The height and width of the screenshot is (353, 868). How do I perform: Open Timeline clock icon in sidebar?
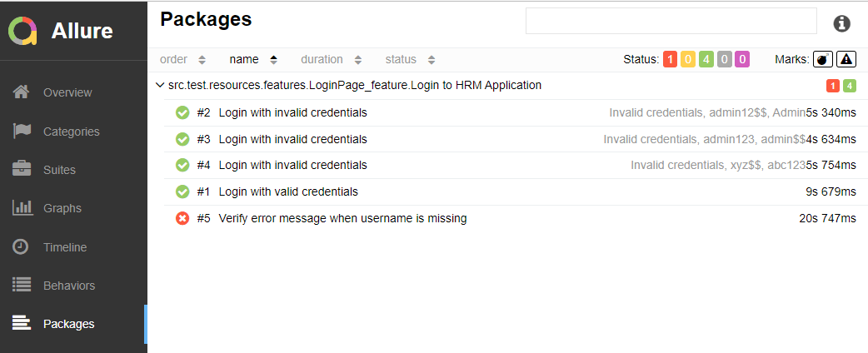click(22, 247)
